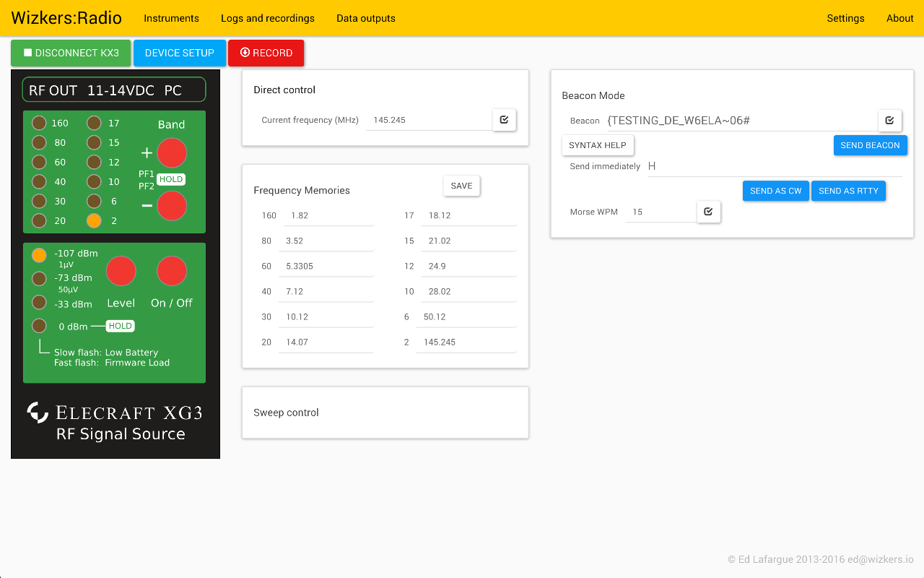Click the red On / Off button

[172, 271]
